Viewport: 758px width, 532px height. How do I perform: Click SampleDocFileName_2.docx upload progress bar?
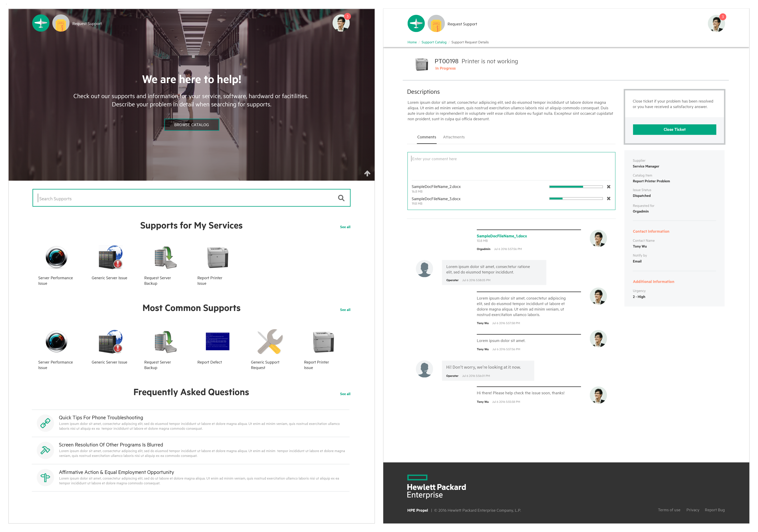576,187
